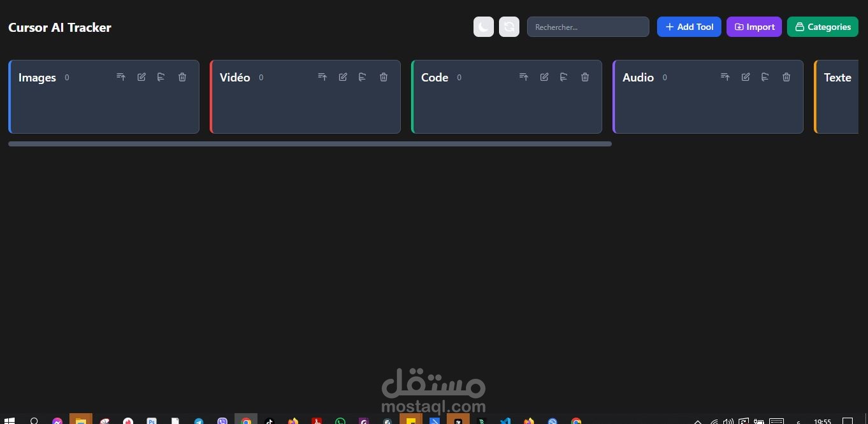Open the Import button

click(754, 27)
